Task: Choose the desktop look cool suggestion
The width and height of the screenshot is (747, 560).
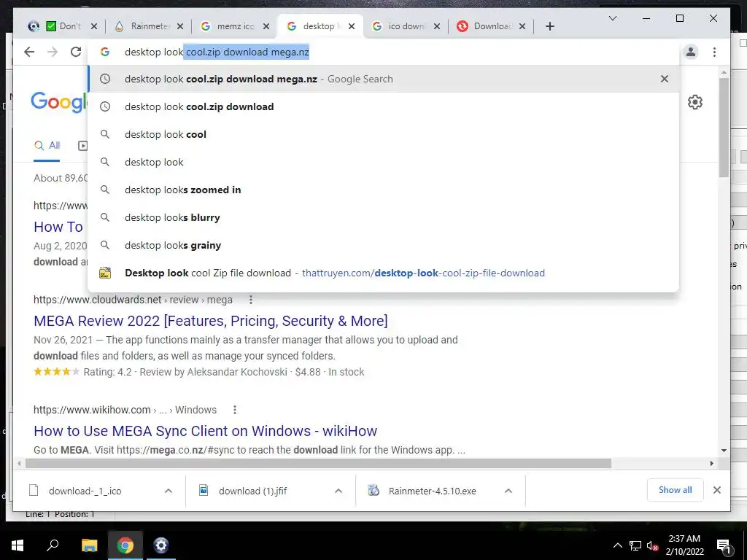Action: click(384, 134)
